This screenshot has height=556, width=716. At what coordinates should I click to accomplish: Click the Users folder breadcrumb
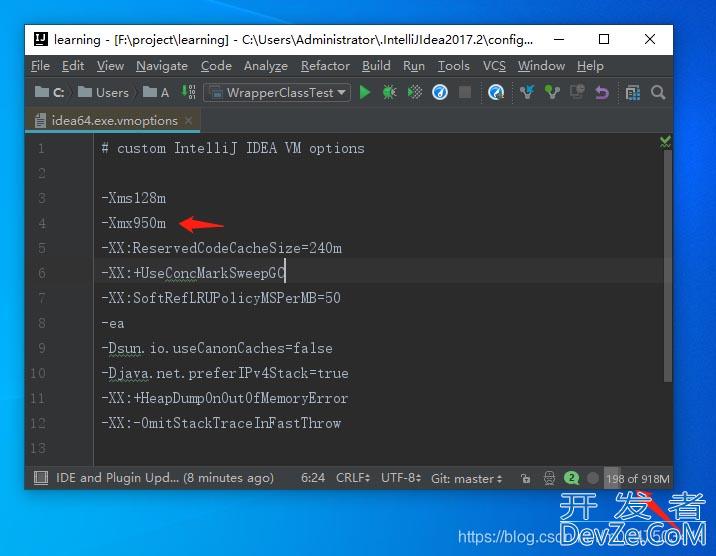coord(103,93)
